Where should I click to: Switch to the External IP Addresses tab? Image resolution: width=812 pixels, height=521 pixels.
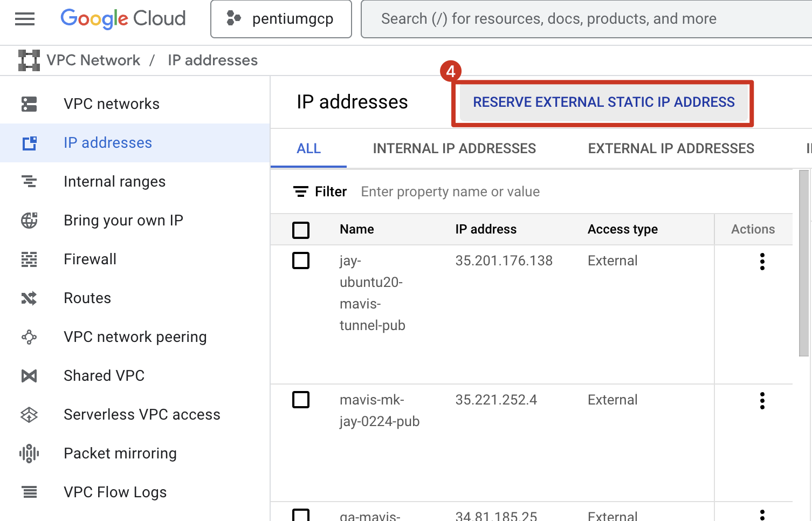pos(671,148)
